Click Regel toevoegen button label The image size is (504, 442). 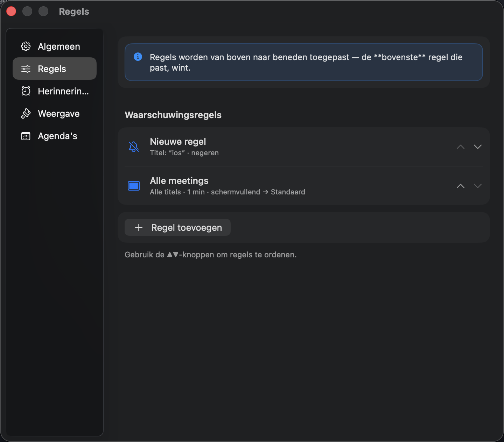pyautogui.click(x=187, y=228)
